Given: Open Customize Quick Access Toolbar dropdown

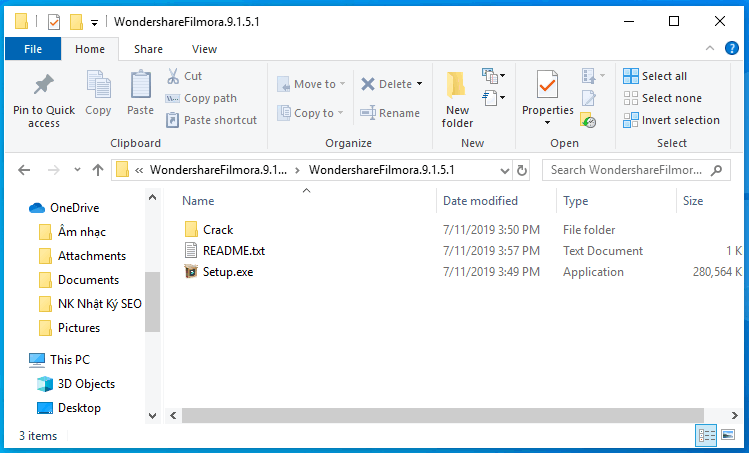Looking at the screenshot, I should [95, 22].
